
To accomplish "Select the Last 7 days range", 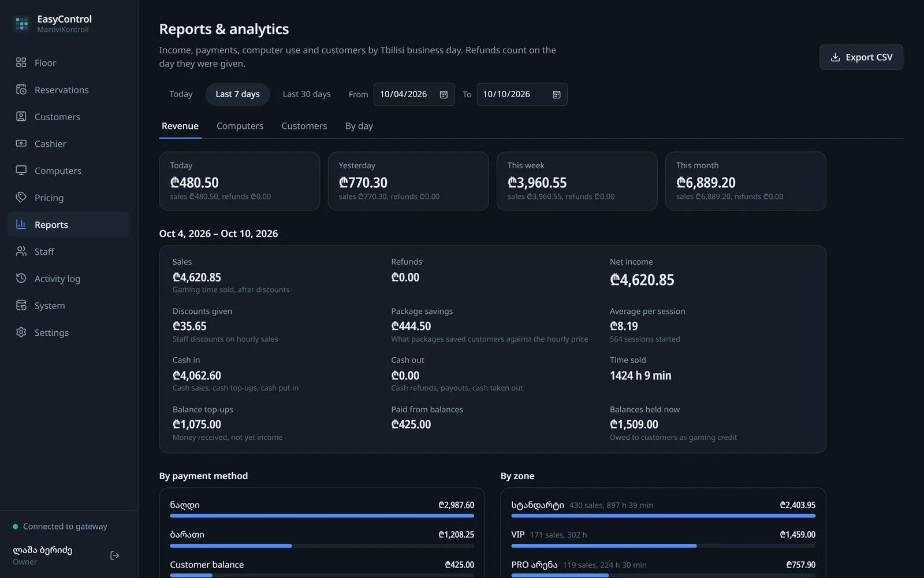I will pyautogui.click(x=237, y=94).
